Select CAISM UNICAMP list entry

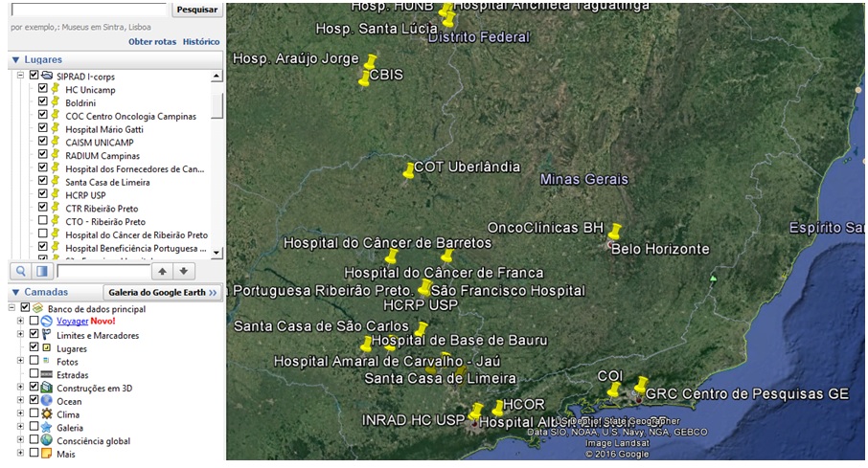point(99,143)
